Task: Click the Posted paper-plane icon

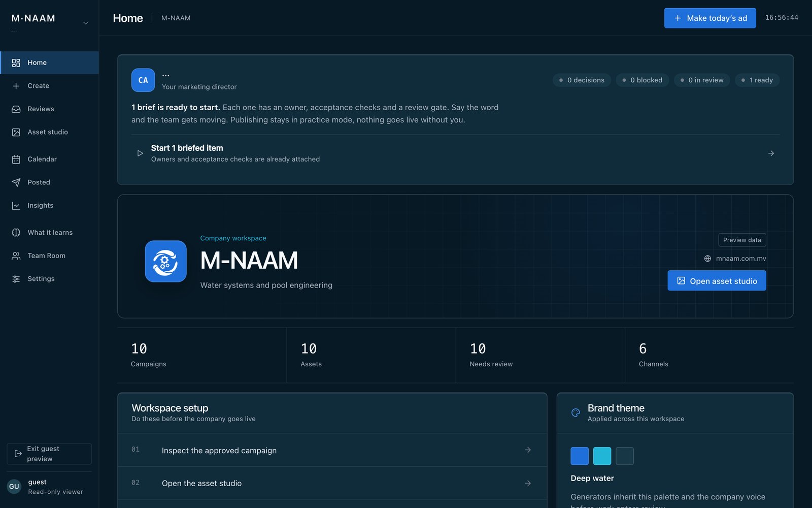Action: pyautogui.click(x=16, y=182)
